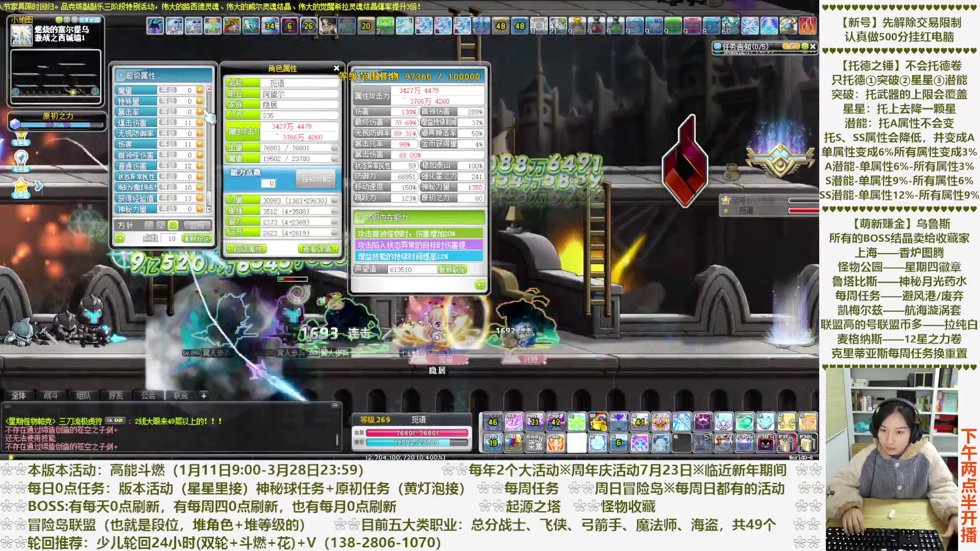Use the skill slot showing 41
This screenshot has width=980, height=551.
[x=640, y=422]
